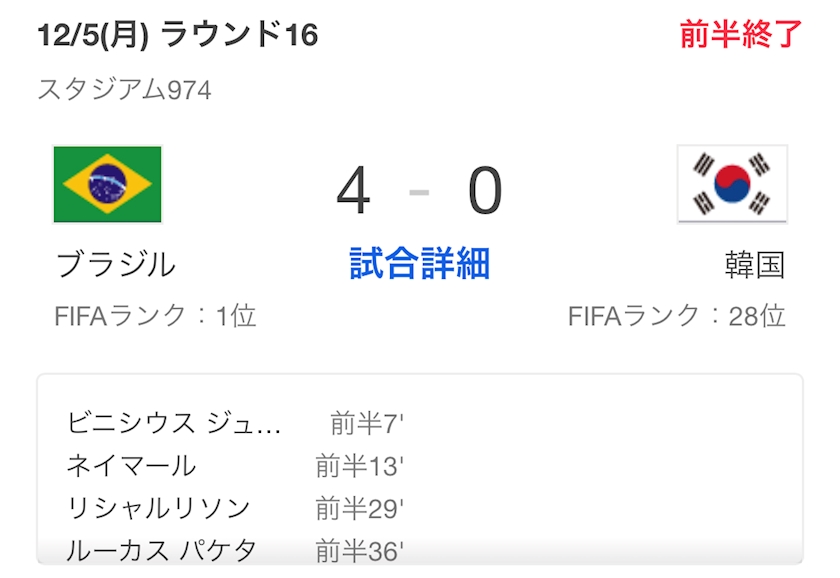
Task: Select the 韓国 team name
Action: pyautogui.click(x=755, y=265)
